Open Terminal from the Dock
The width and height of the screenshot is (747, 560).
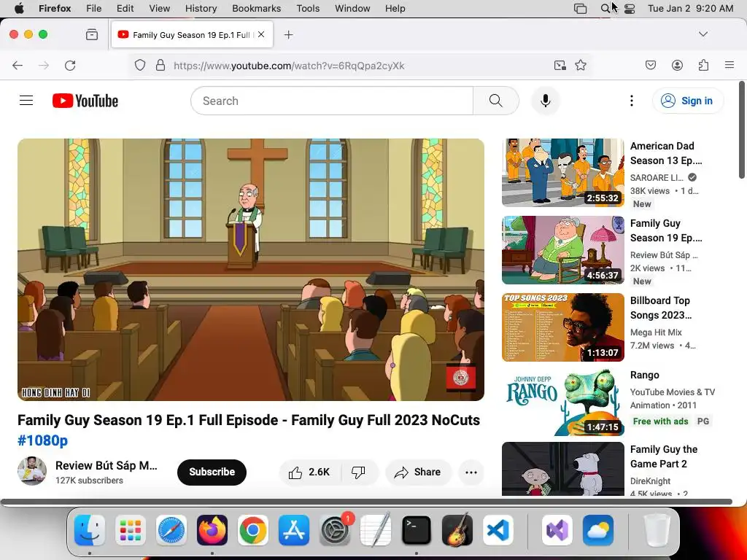(417, 530)
